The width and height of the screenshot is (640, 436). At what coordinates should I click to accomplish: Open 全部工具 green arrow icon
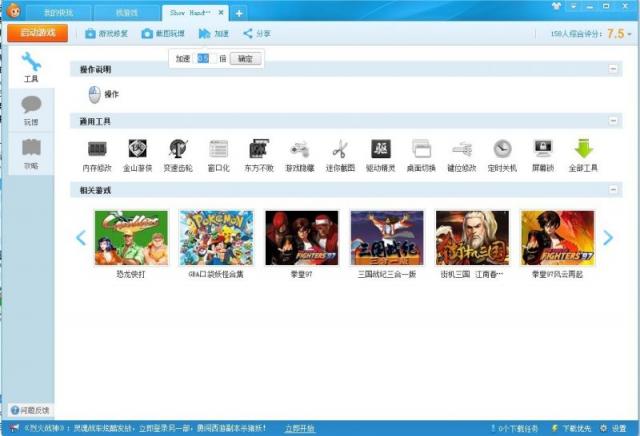click(x=583, y=149)
